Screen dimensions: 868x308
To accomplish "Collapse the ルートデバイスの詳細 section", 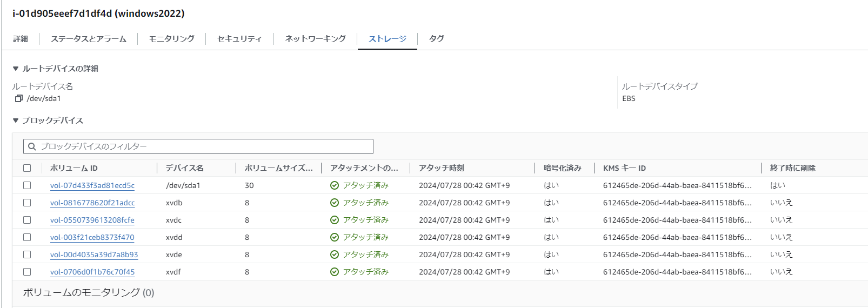I will 16,69.
